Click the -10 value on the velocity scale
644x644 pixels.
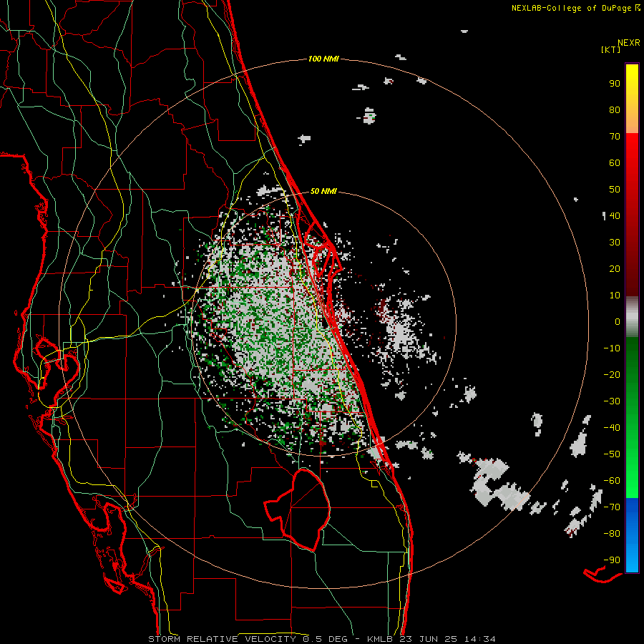[612, 348]
